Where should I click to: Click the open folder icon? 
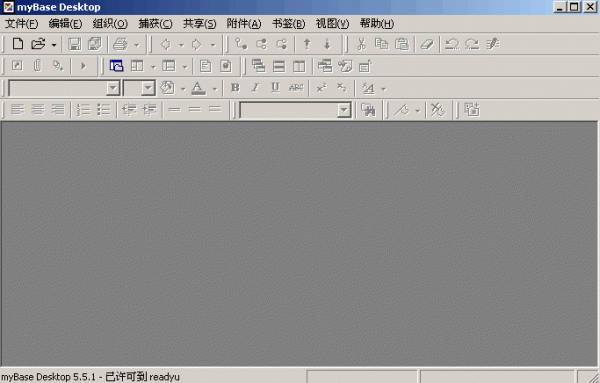point(38,44)
